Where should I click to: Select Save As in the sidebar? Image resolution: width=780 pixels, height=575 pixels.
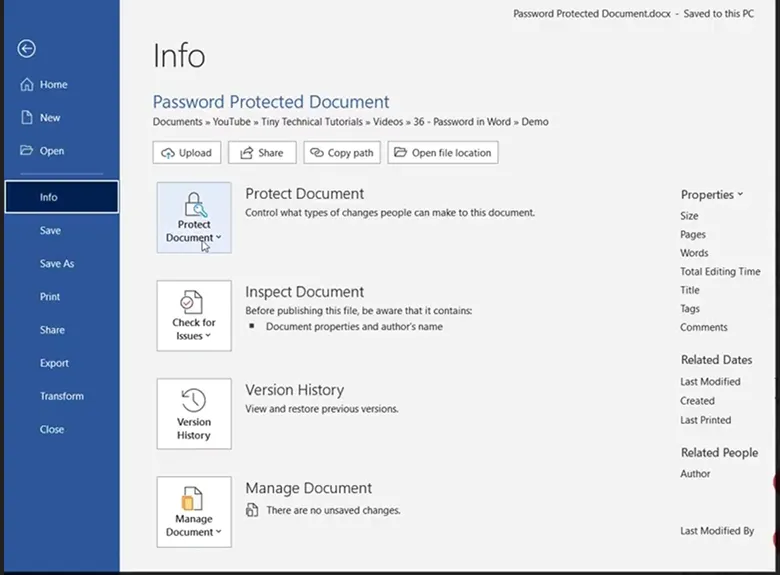pyautogui.click(x=57, y=264)
